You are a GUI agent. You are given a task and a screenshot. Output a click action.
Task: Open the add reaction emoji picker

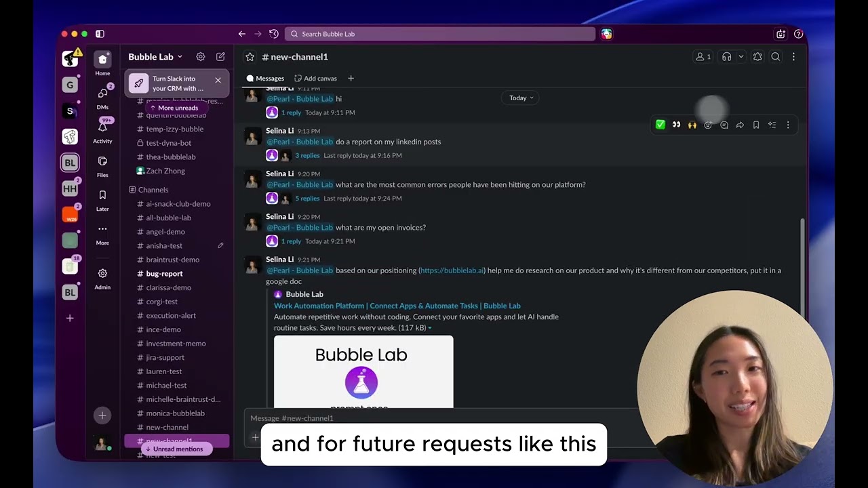708,125
